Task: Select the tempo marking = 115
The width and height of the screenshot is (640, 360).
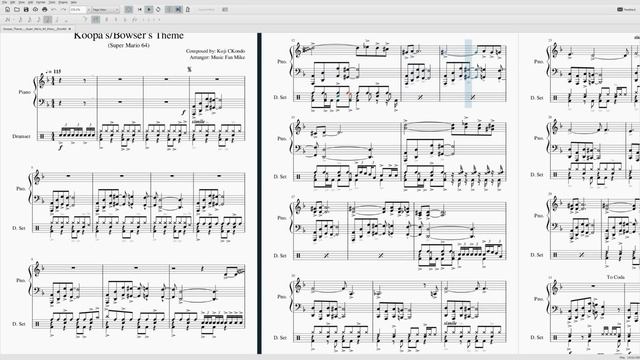Action: (x=54, y=71)
